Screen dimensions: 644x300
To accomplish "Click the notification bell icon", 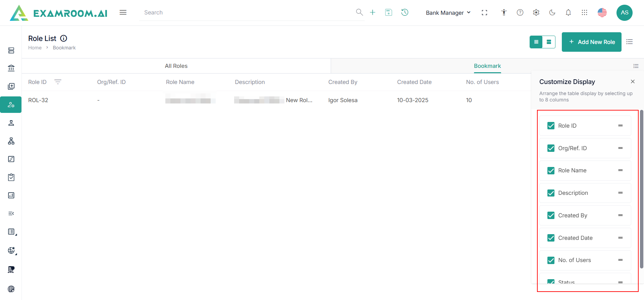I will 568,13.
